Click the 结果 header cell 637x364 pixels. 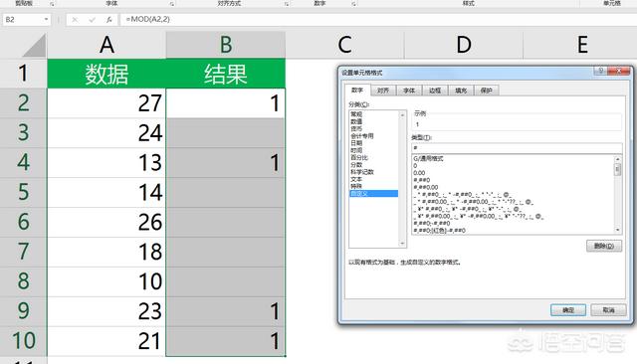coord(226,74)
